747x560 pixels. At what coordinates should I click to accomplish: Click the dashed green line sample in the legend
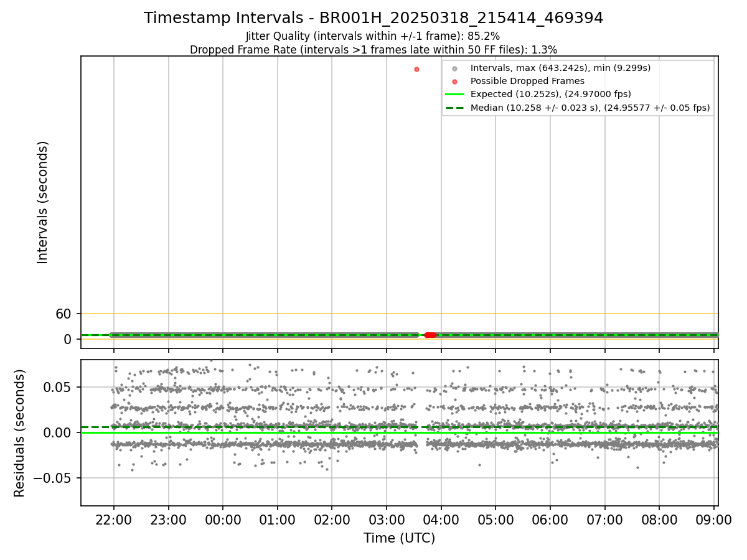click(x=455, y=108)
